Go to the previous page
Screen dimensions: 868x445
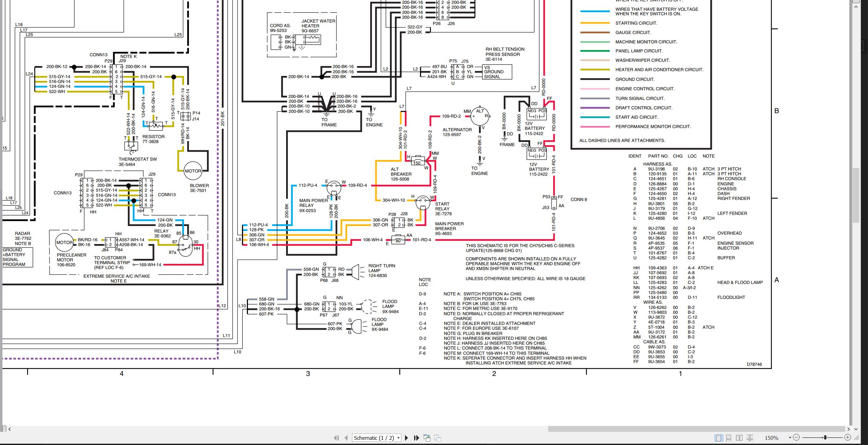pyautogui.click(x=346, y=438)
